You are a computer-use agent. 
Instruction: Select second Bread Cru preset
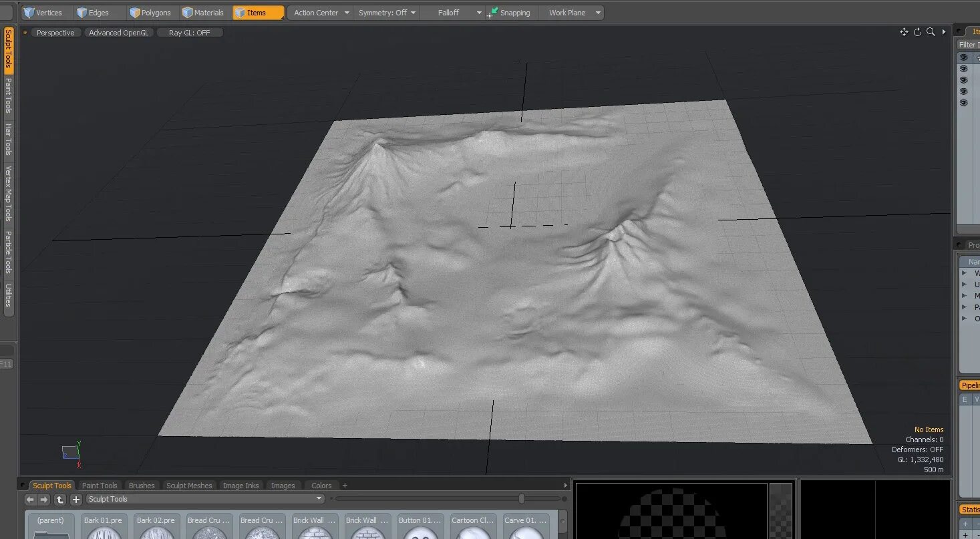pos(261,525)
